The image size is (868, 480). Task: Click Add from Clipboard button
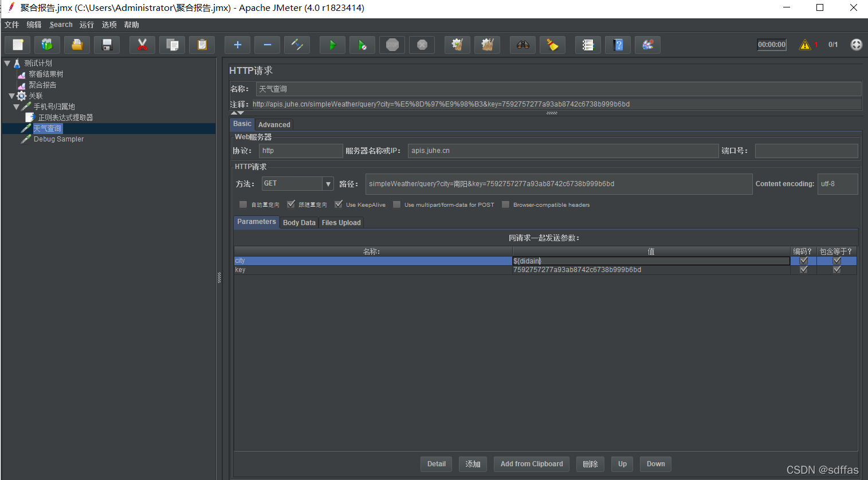[532, 464]
